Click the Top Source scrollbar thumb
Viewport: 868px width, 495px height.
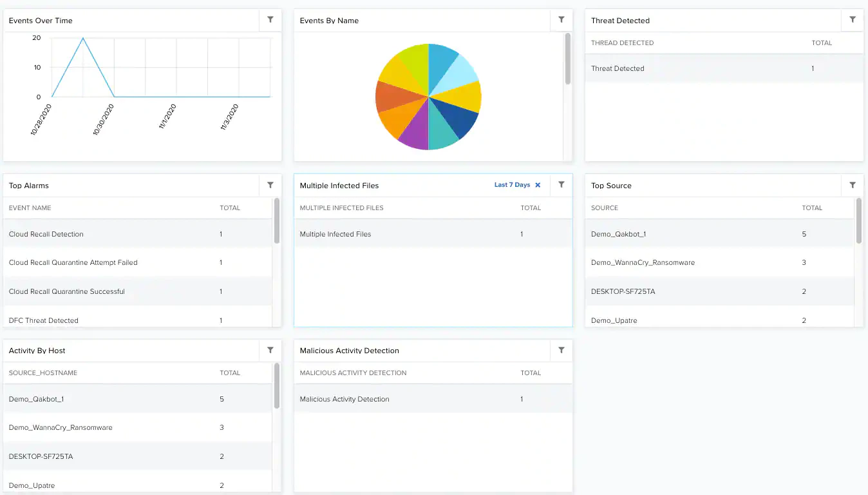pos(859,221)
